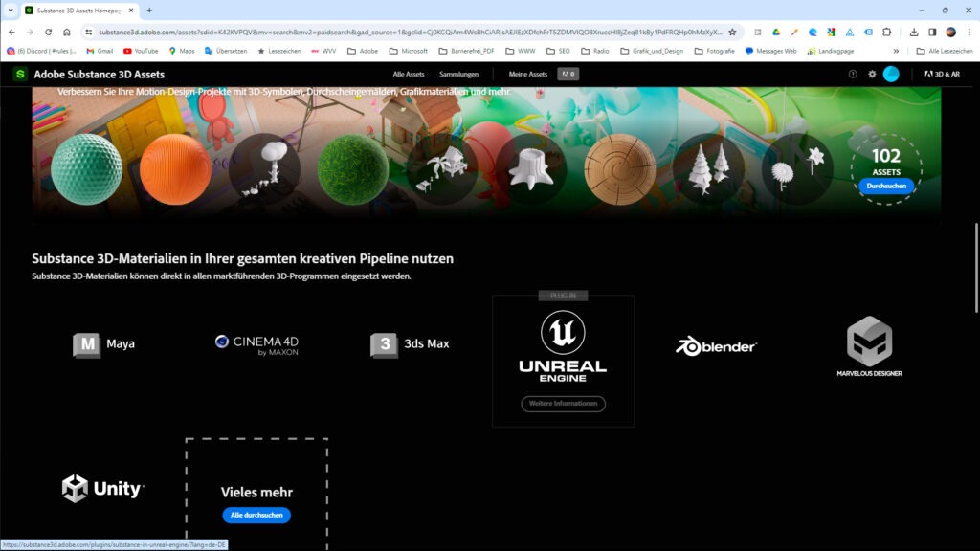Open the Landingpage bookmark

coord(831,52)
